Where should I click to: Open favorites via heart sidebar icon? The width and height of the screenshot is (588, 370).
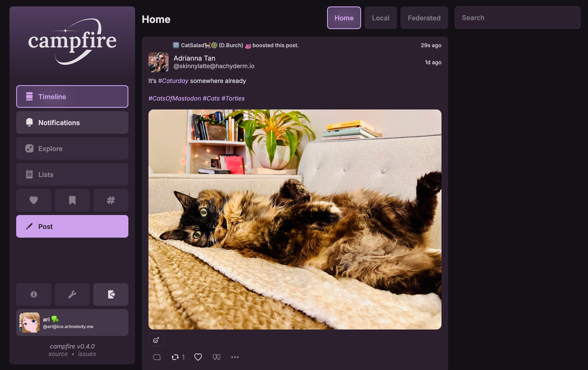[x=34, y=200]
